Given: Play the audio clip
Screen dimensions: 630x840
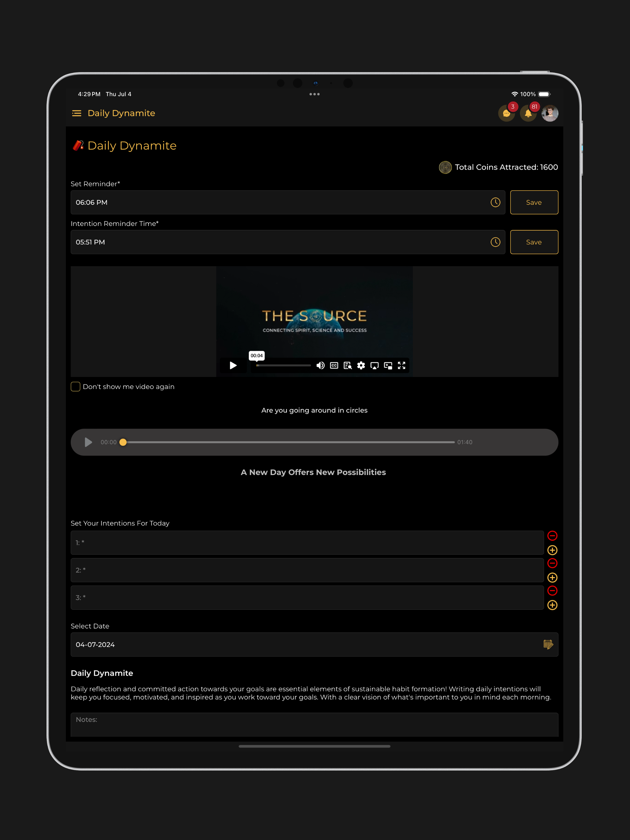Looking at the screenshot, I should [x=88, y=442].
